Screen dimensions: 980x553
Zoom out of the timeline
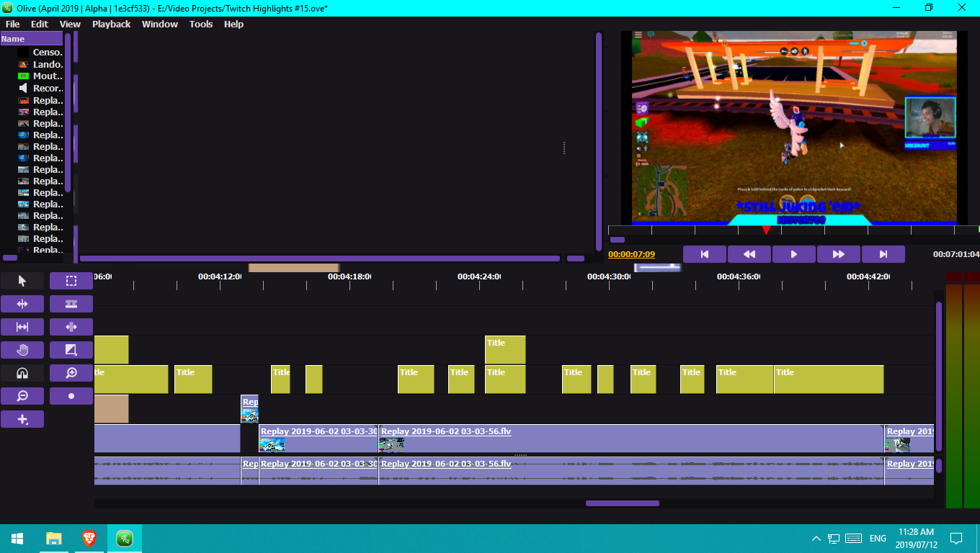pos(22,396)
